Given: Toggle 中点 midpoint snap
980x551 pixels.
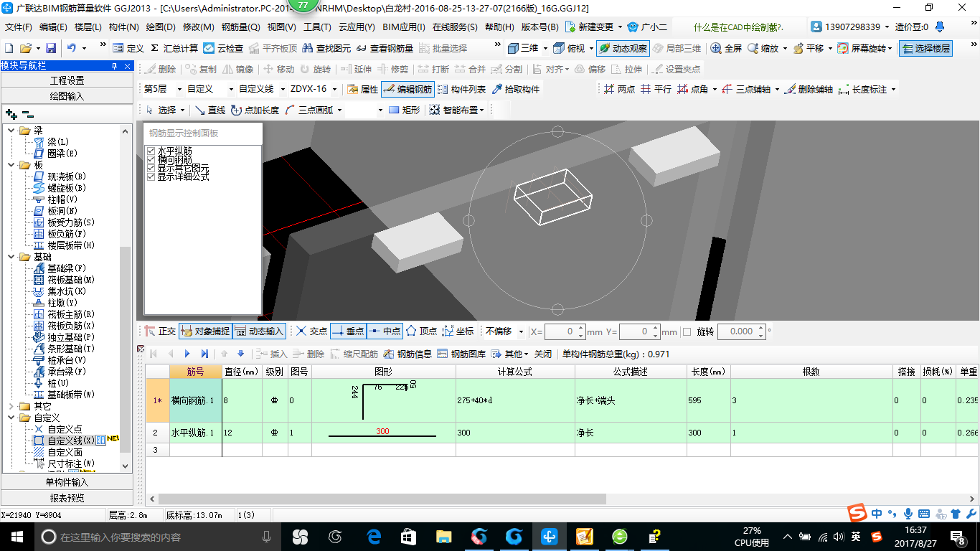Looking at the screenshot, I should click(x=385, y=331).
